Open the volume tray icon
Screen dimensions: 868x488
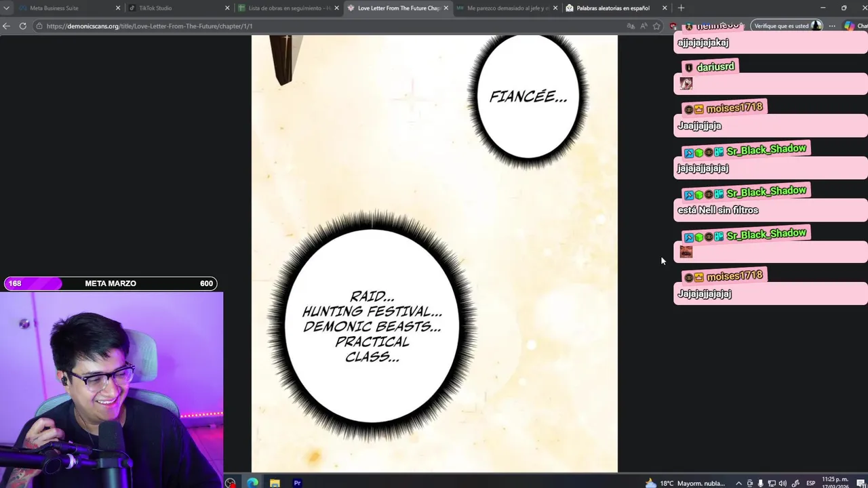coord(783,483)
